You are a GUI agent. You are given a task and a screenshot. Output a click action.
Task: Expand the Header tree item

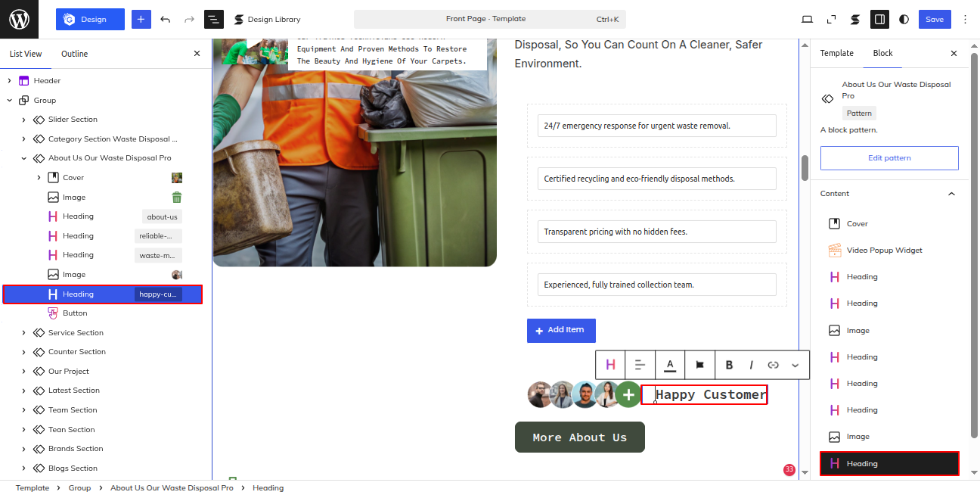[x=10, y=80]
